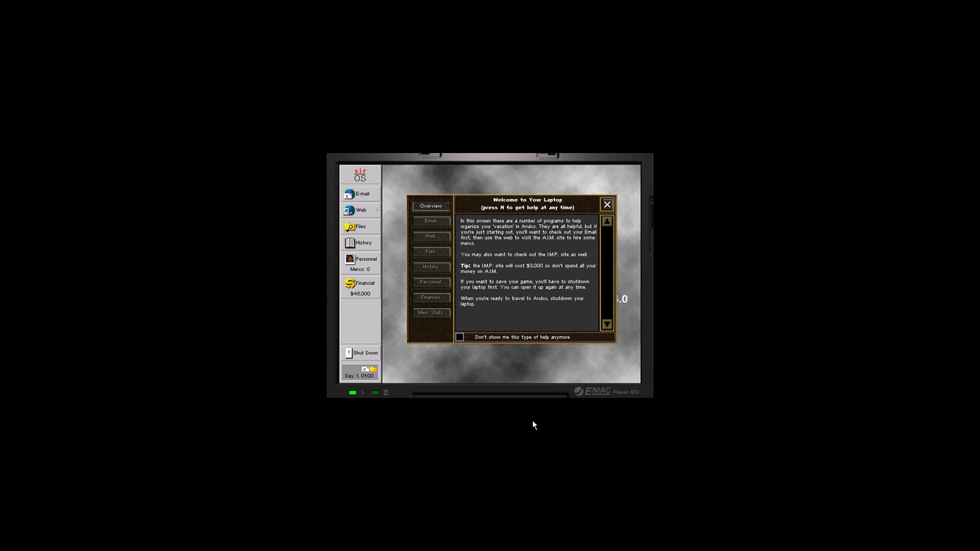
Task: Expand the Web submenu arrow
Action: click(x=377, y=210)
